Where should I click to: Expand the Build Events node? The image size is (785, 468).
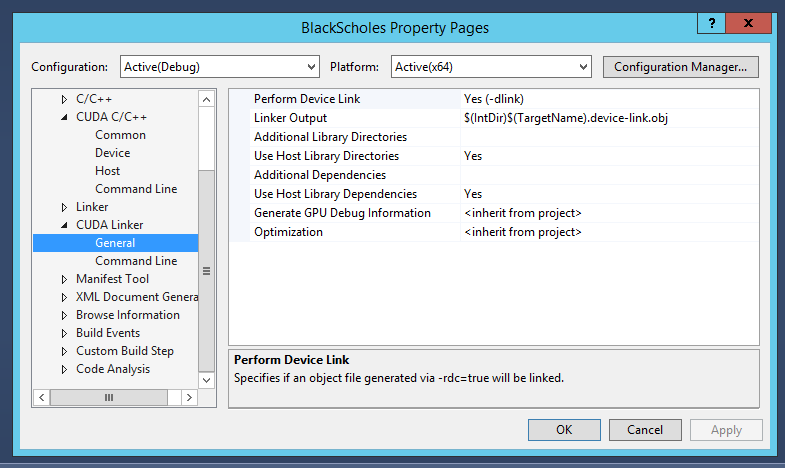tap(65, 333)
